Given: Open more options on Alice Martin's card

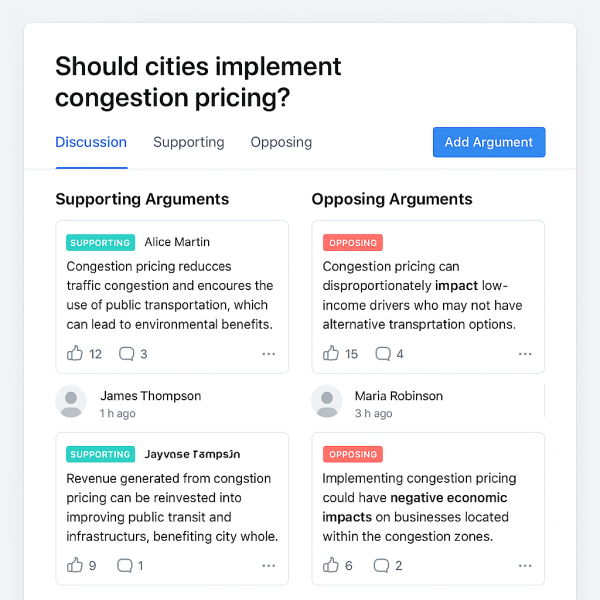Looking at the screenshot, I should (268, 354).
